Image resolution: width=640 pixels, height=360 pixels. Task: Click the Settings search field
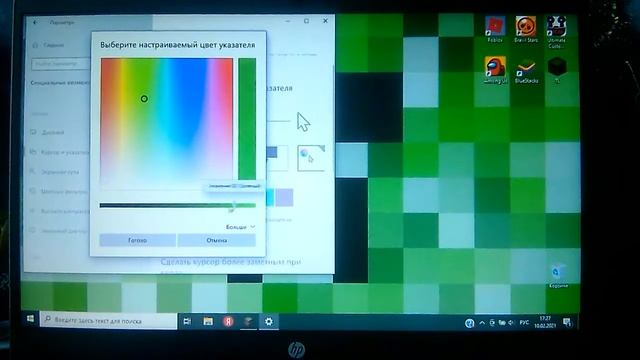point(60,64)
